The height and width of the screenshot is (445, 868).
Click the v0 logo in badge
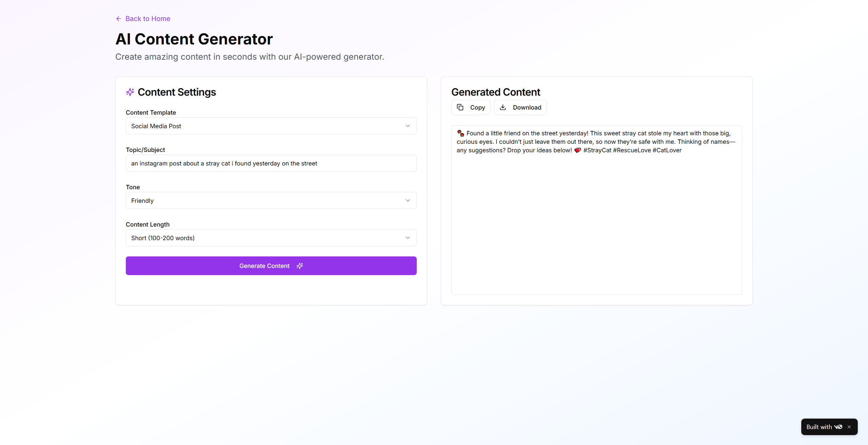[x=838, y=427]
